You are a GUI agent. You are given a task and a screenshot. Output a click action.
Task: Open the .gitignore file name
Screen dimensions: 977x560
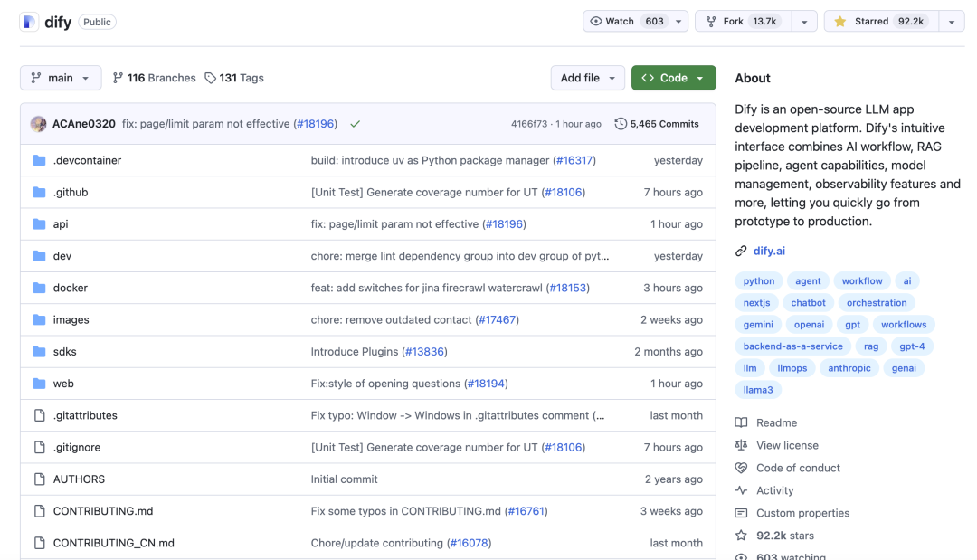click(x=77, y=447)
